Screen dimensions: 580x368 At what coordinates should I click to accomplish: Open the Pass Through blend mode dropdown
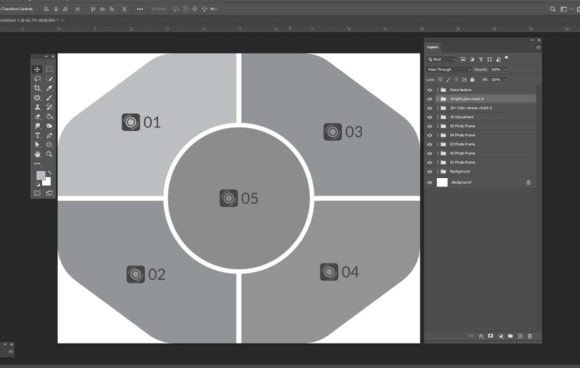(449, 70)
